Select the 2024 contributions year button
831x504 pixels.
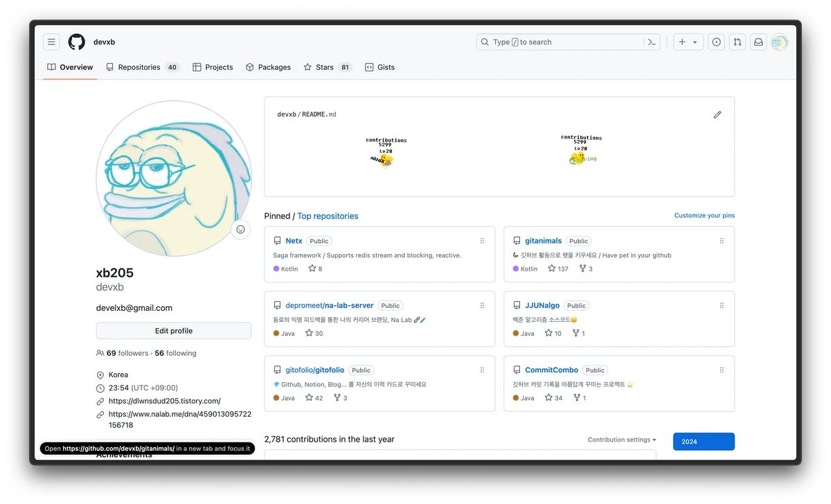704,442
